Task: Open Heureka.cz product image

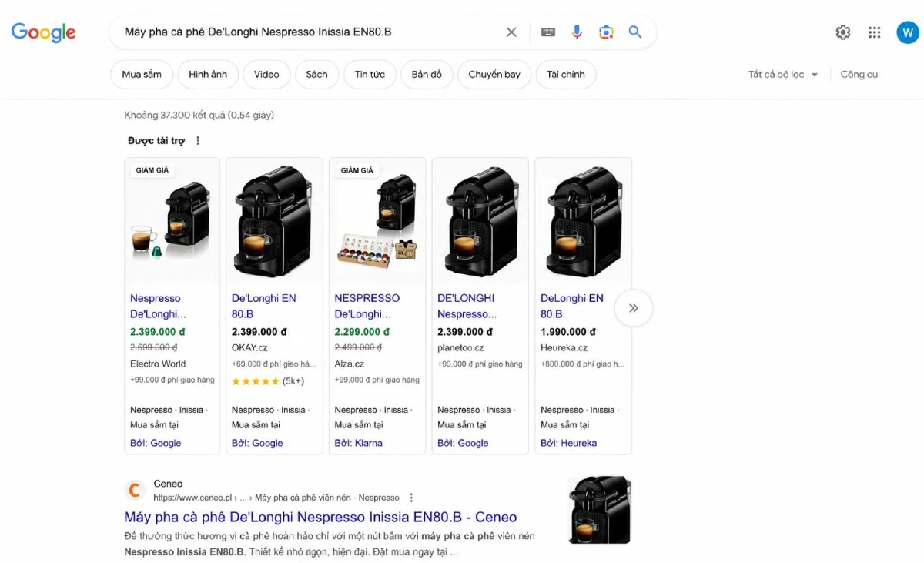Action: pyautogui.click(x=584, y=222)
